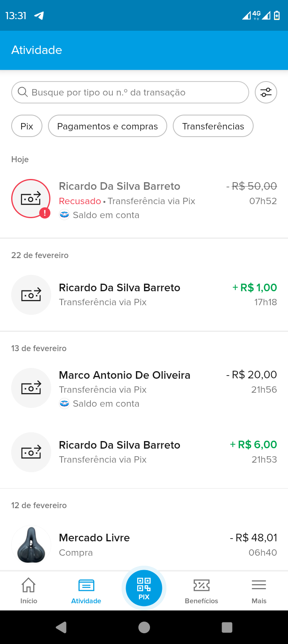
Task: Focus the transaction search field
Action: (130, 92)
